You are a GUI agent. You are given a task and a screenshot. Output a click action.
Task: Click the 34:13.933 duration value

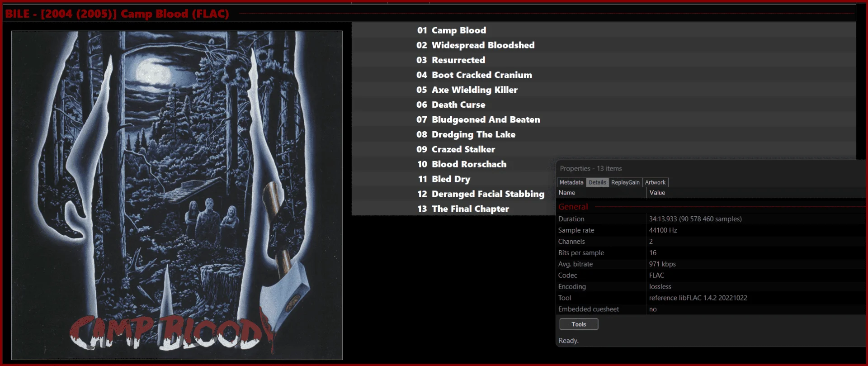tap(695, 219)
